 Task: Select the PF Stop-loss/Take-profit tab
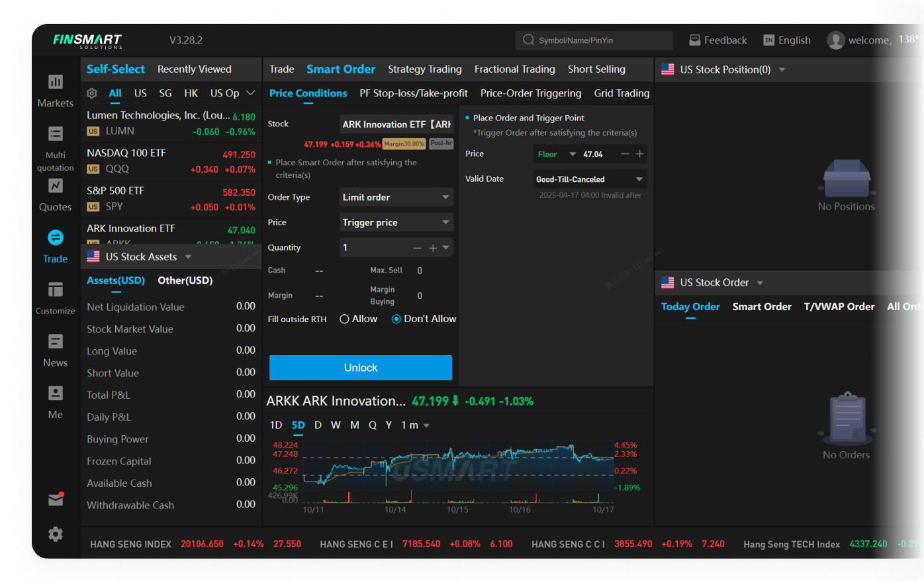(414, 93)
